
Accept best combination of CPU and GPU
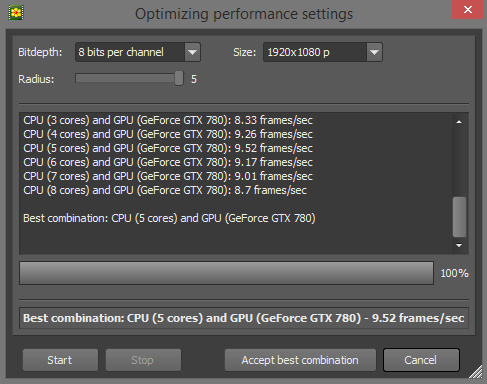(x=300, y=360)
